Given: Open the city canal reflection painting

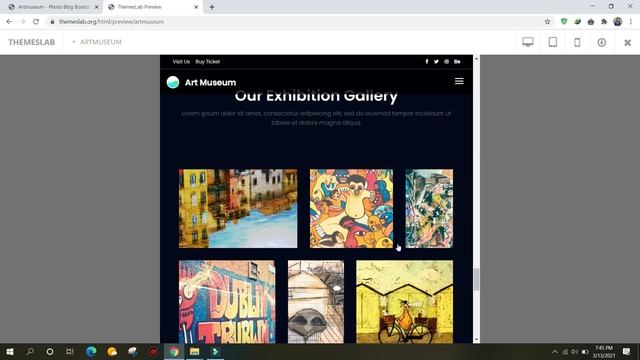Looking at the screenshot, I should [238, 209].
